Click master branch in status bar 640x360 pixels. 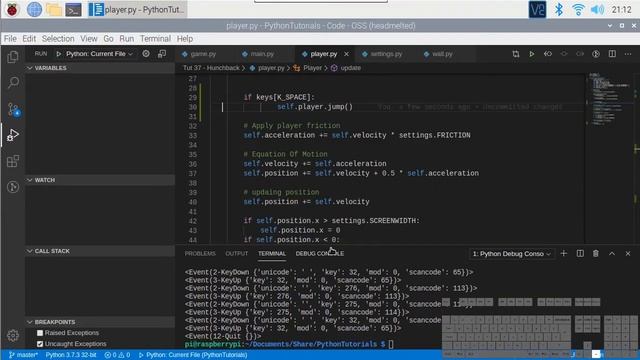(x=23, y=355)
